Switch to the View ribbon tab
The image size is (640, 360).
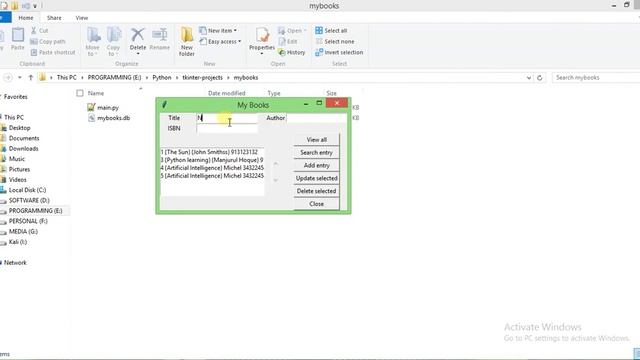pyautogui.click(x=82, y=18)
